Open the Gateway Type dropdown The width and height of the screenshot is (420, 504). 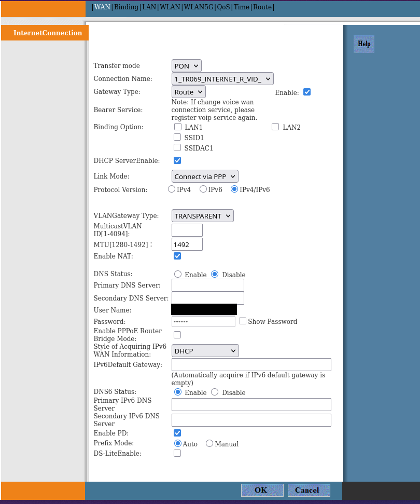point(188,91)
